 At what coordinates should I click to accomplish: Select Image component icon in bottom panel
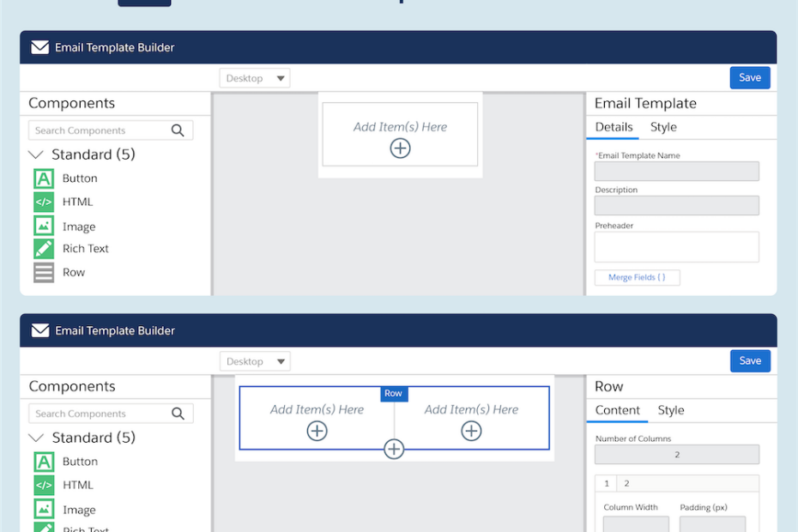(44, 509)
